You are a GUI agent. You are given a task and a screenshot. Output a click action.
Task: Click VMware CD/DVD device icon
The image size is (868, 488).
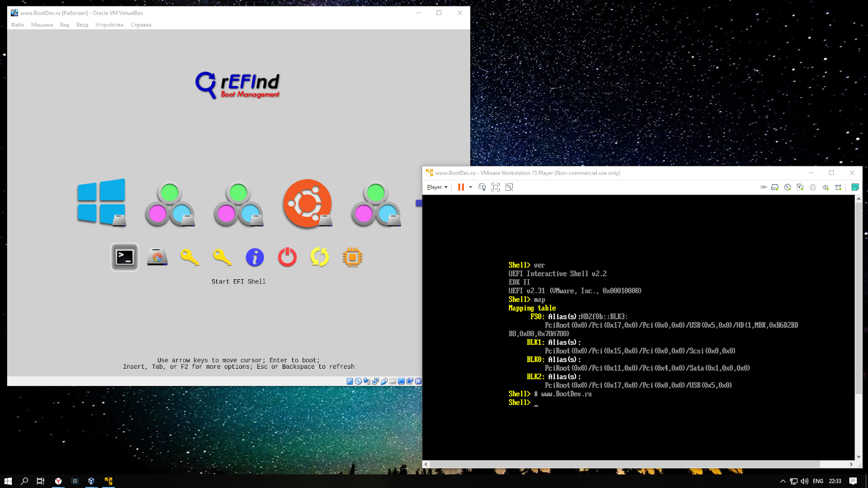pos(788,187)
